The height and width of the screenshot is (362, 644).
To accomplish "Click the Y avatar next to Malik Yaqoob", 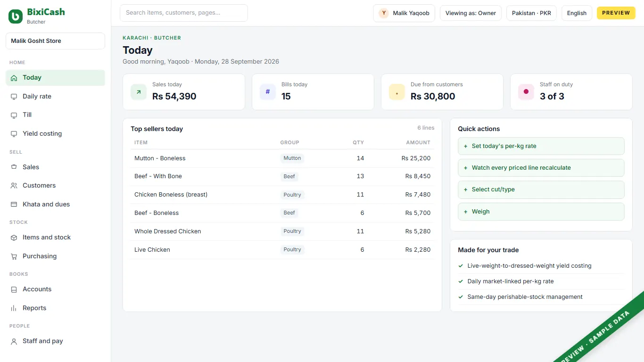I will (384, 13).
